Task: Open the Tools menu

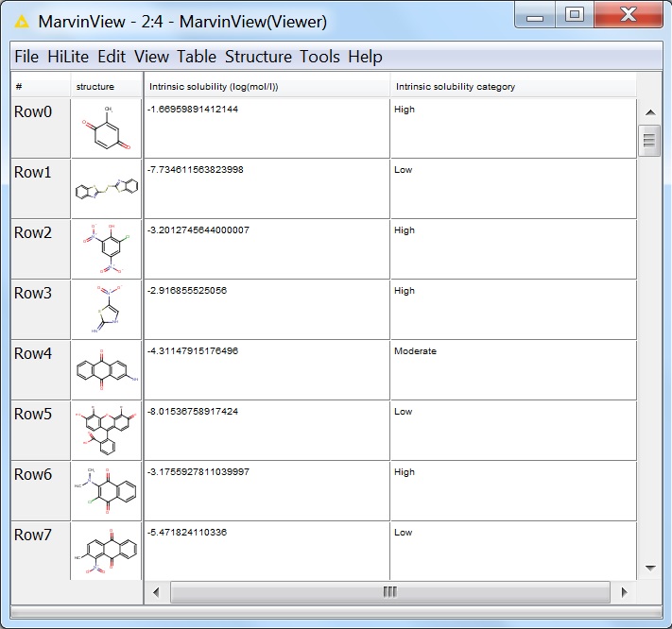Action: [319, 57]
